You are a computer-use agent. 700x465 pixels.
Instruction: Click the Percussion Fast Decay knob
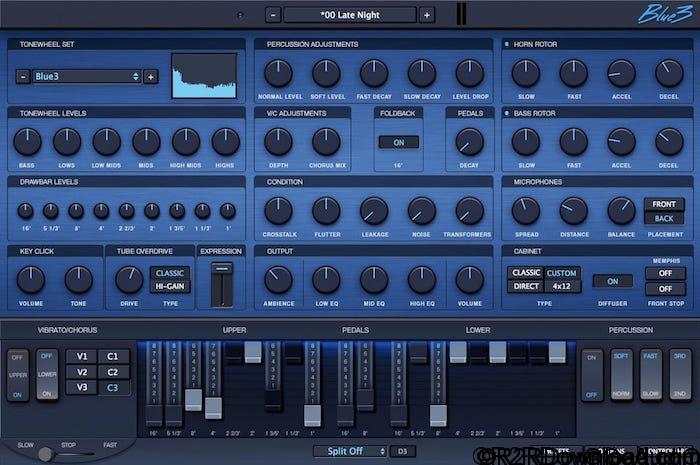(x=374, y=73)
